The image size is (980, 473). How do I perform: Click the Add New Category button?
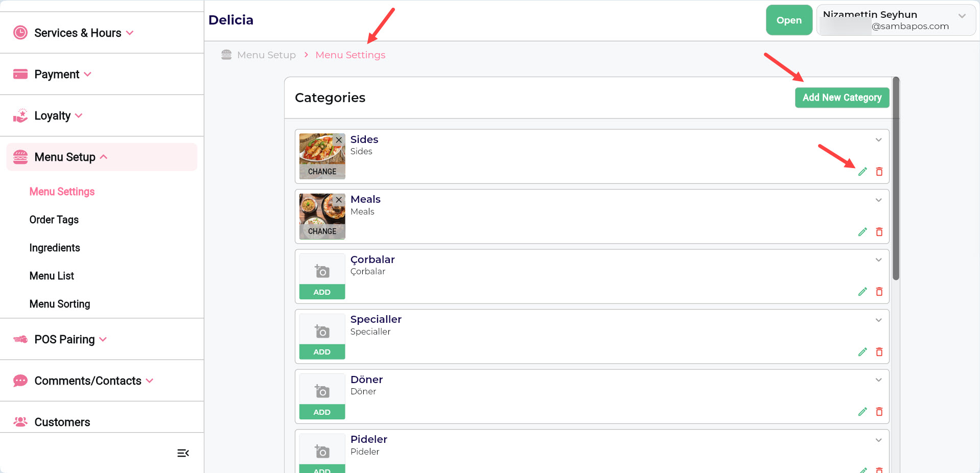[842, 98]
